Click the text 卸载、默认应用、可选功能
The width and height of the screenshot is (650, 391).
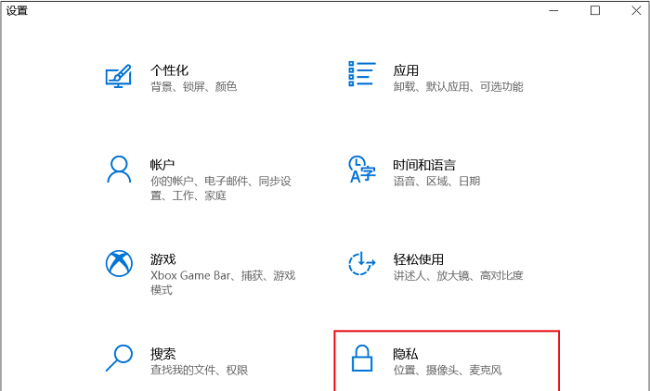point(458,86)
